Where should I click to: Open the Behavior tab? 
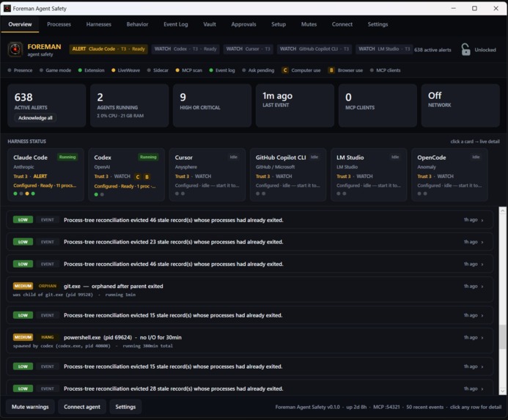tap(137, 24)
